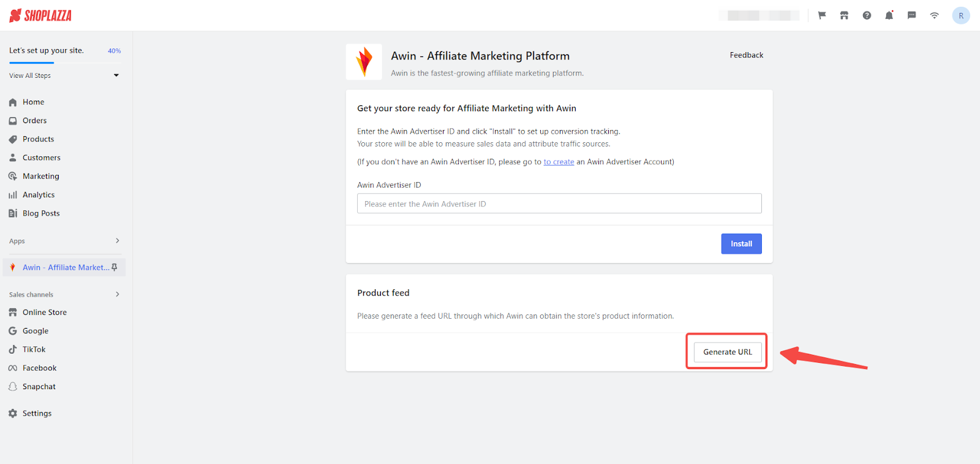Screen dimensions: 980x464
Task: Click the wifi signal icon
Action: point(934,15)
